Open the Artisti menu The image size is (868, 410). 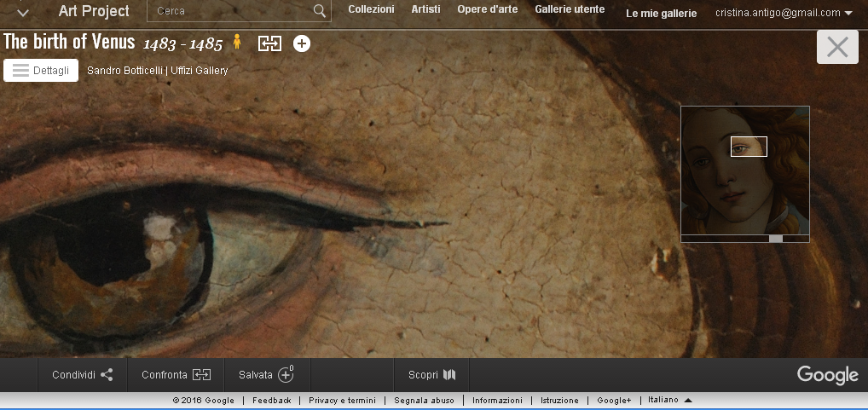pyautogui.click(x=425, y=9)
